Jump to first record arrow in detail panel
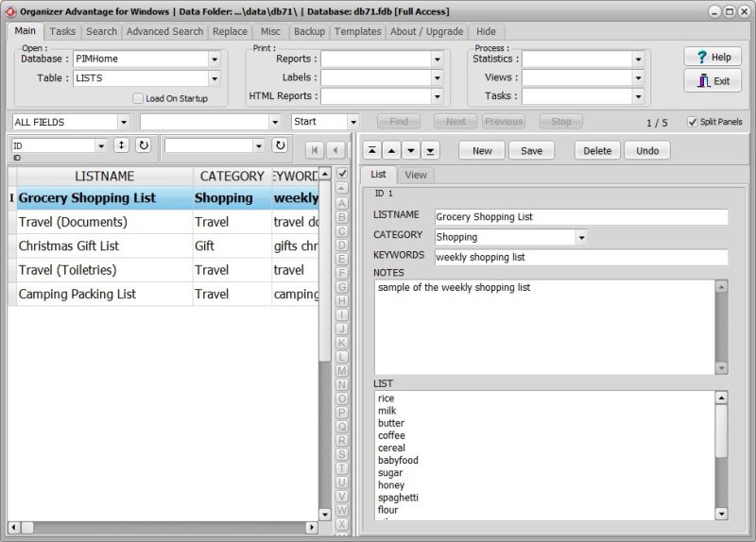Image resolution: width=756 pixels, height=542 pixels. pos(372,151)
